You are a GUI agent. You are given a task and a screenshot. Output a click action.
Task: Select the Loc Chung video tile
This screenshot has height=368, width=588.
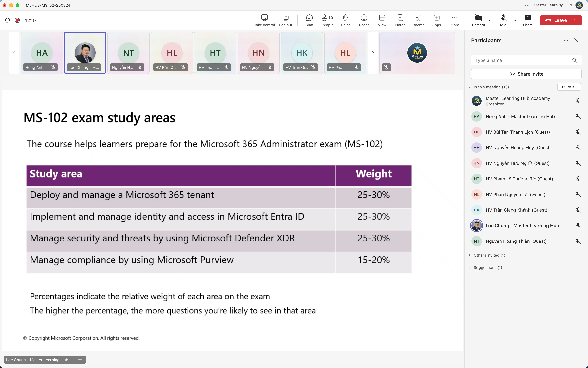(85, 53)
